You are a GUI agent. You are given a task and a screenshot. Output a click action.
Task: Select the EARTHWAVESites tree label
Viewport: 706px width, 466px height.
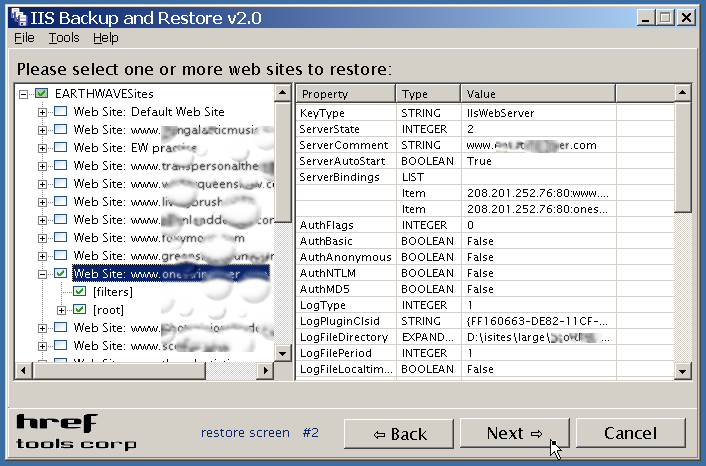[104, 94]
